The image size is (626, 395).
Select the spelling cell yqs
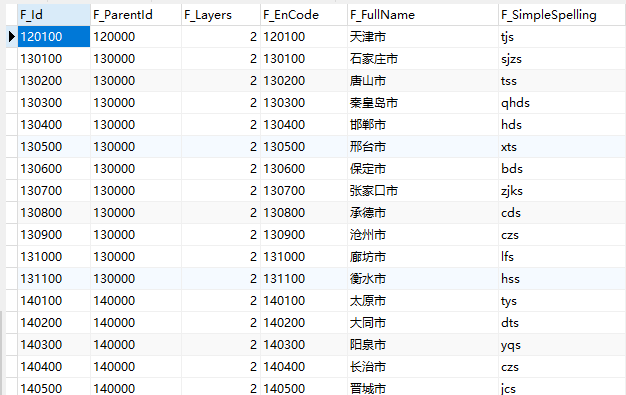[562, 344]
